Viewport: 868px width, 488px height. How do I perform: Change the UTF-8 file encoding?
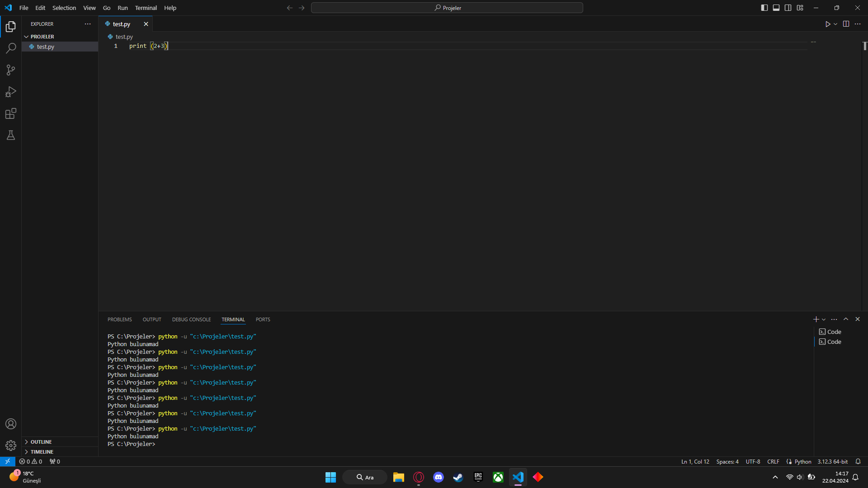tap(753, 461)
